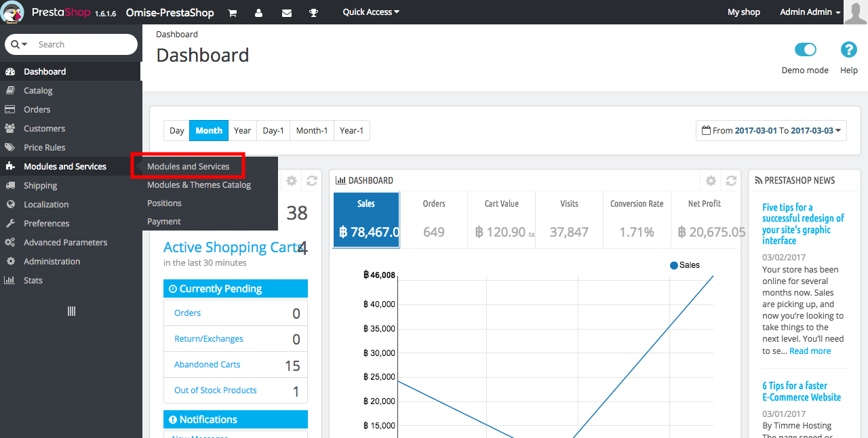This screenshot has height=438, width=868.
Task: Click the envelope messages icon in header
Action: (x=286, y=12)
